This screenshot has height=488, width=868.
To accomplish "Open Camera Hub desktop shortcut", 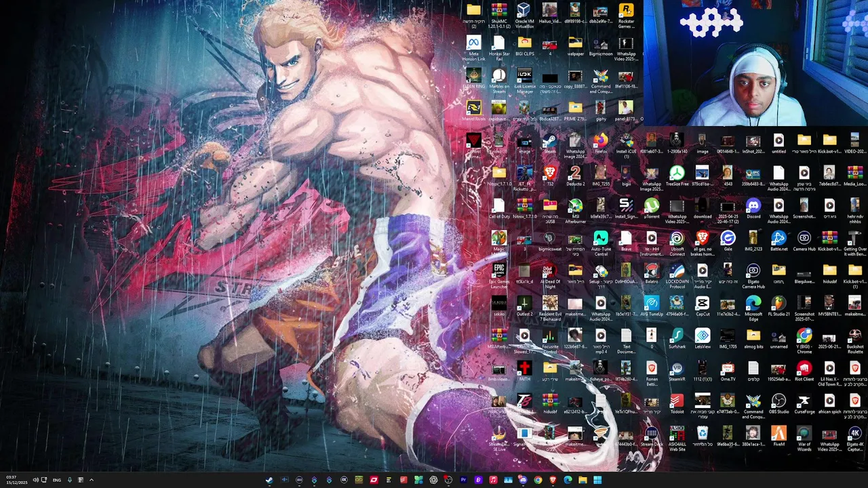I will click(x=804, y=241).
